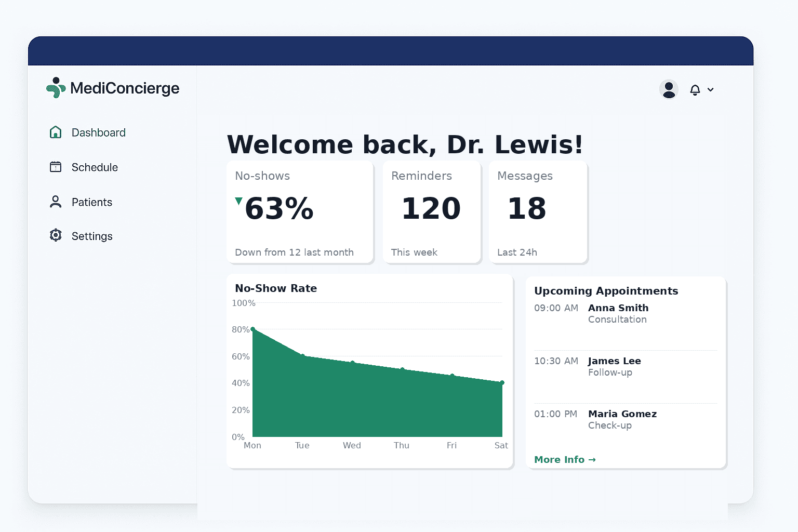This screenshot has width=798, height=532.
Task: Click the green decrease arrow on No-shows card
Action: tap(238, 199)
